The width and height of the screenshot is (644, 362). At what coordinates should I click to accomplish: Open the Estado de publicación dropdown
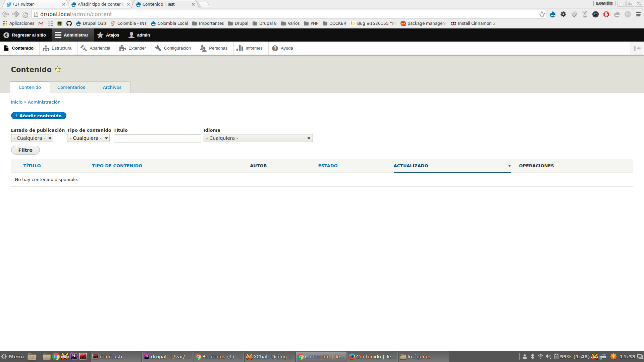point(32,138)
